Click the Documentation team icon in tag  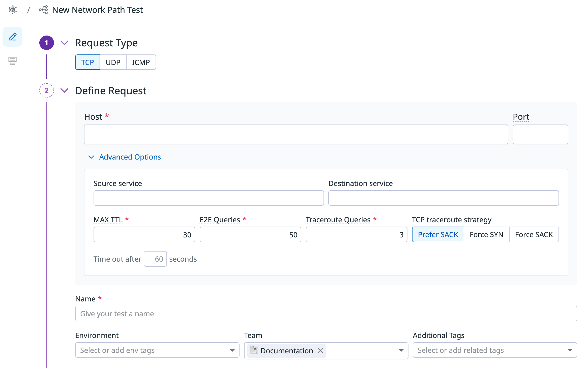coord(254,350)
